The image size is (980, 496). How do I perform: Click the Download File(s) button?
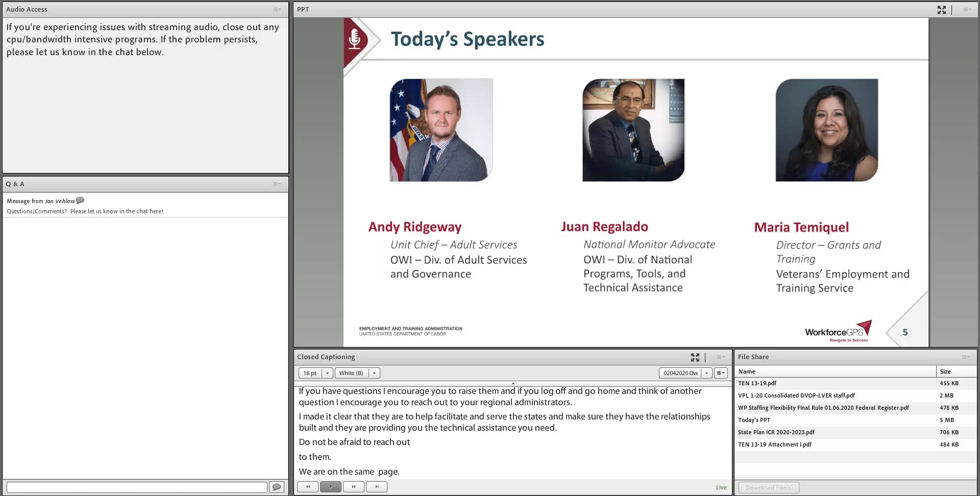coord(768,487)
